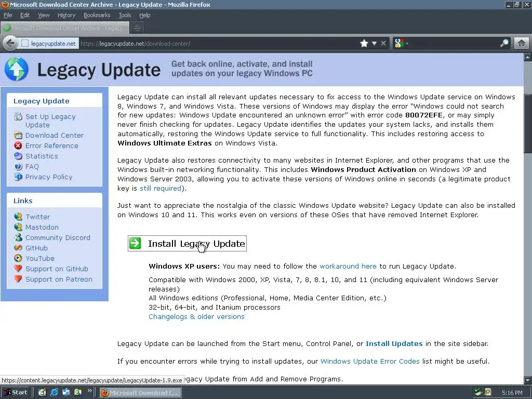Click the Community Discord people icon

click(18, 237)
